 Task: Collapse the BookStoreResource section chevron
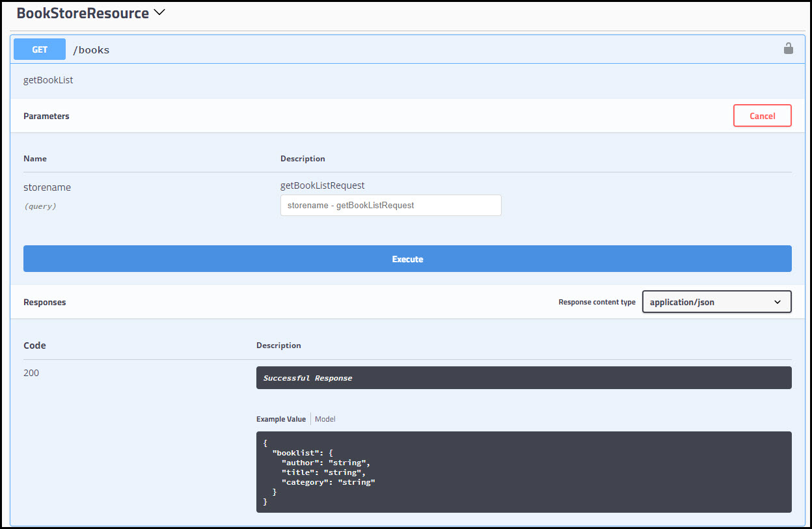point(159,12)
